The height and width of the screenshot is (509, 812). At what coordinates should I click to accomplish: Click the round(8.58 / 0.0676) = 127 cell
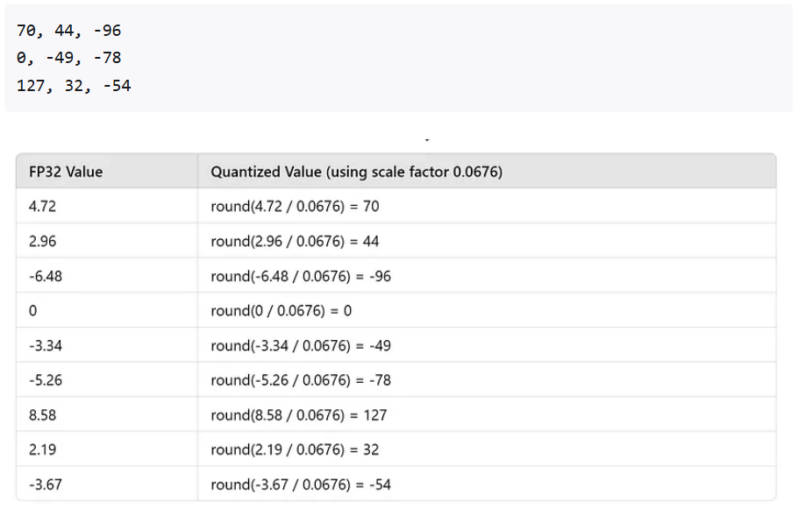click(487, 415)
